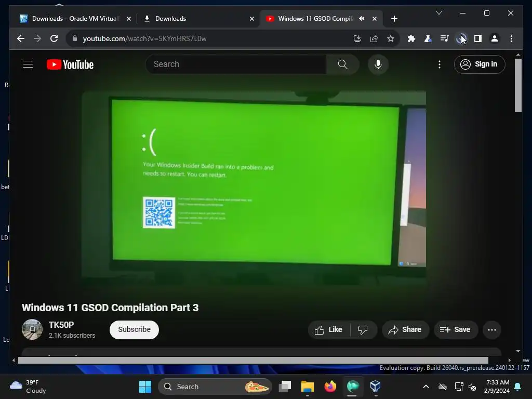Open YouTube settings three-dot menu
Viewport: 532px width, 399px height.
(440, 64)
